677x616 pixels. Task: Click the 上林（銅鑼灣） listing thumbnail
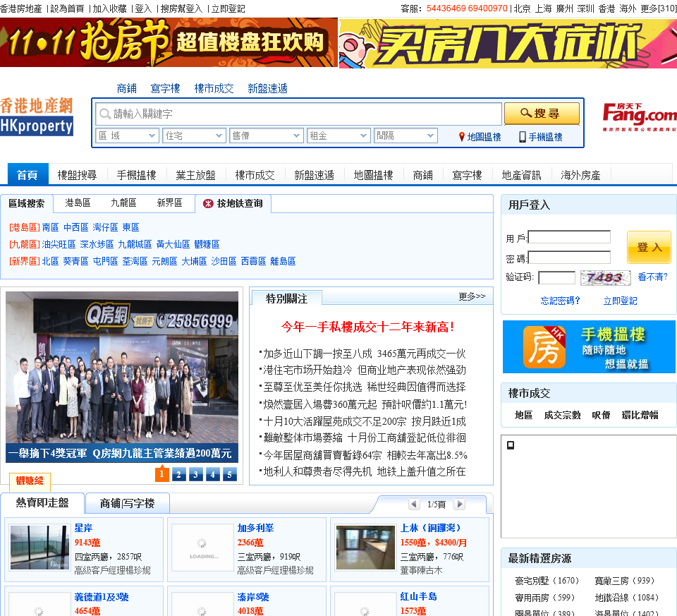point(366,548)
